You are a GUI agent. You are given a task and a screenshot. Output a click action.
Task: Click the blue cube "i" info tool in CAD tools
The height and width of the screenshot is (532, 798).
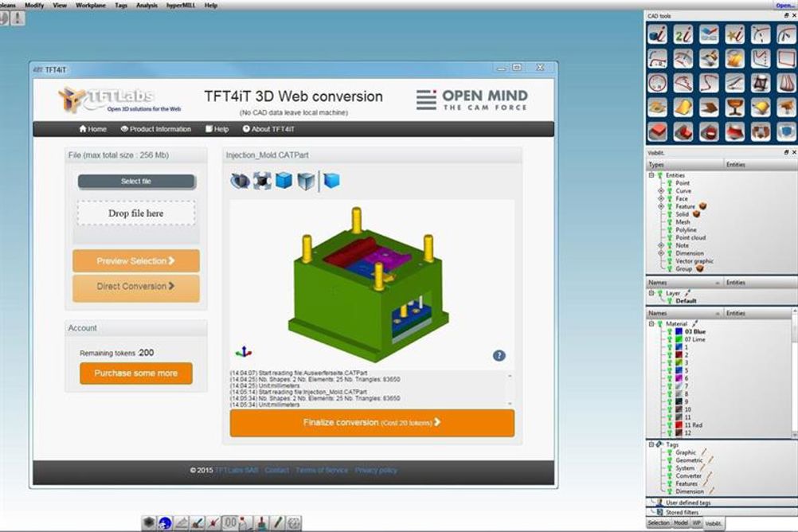coord(657,34)
